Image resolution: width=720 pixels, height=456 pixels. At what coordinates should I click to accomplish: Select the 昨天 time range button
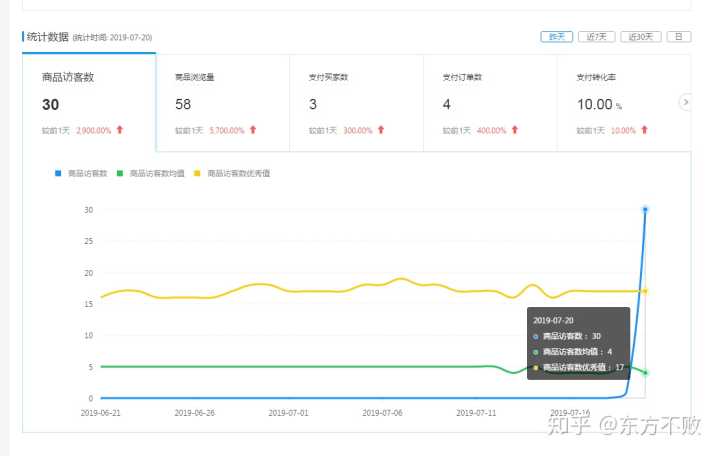pos(556,37)
